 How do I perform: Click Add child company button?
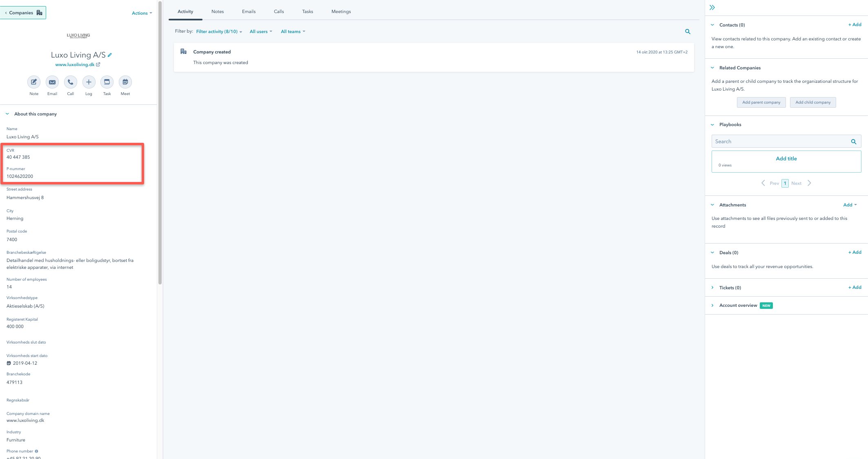813,102
